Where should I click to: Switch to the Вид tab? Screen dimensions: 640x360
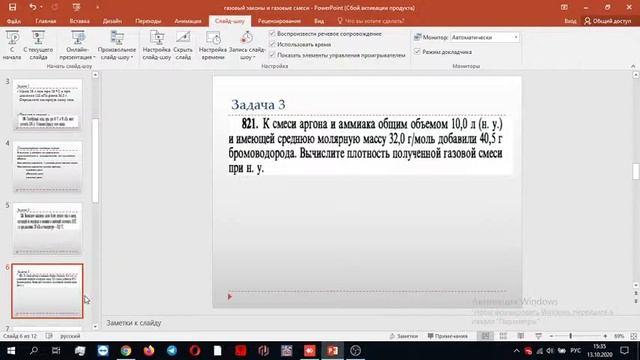coord(319,21)
